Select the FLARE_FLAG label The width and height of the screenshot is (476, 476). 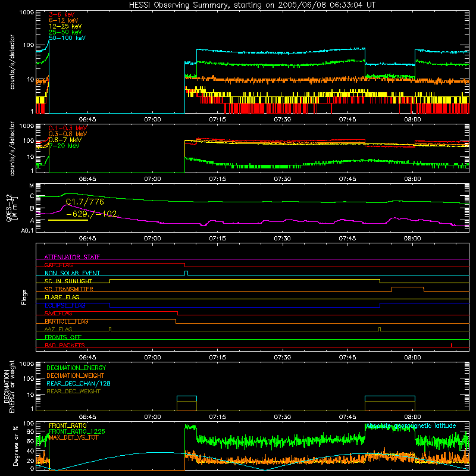[62, 297]
